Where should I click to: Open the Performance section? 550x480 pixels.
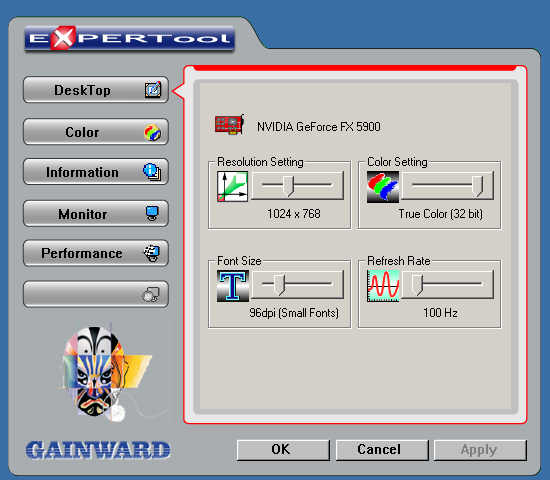pyautogui.click(x=96, y=253)
